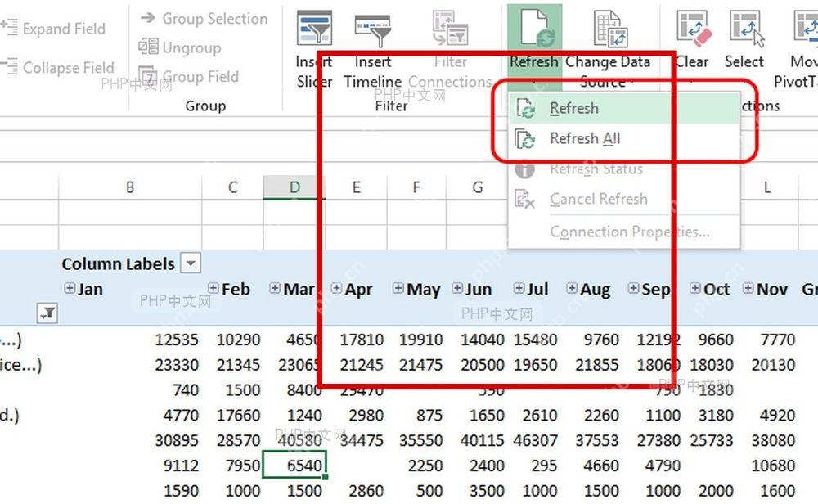Expand the Jun column group

(x=457, y=288)
